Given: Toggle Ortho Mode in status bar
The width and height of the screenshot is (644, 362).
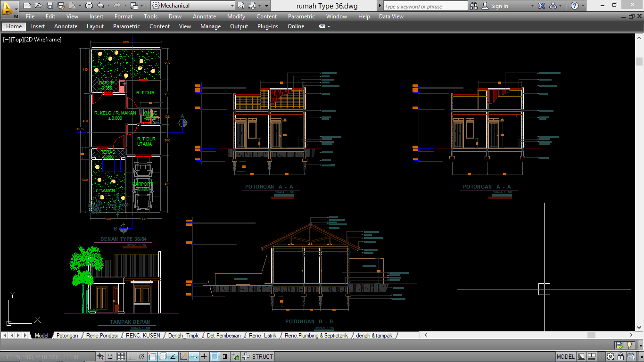Looking at the screenshot, I should 131,357.
